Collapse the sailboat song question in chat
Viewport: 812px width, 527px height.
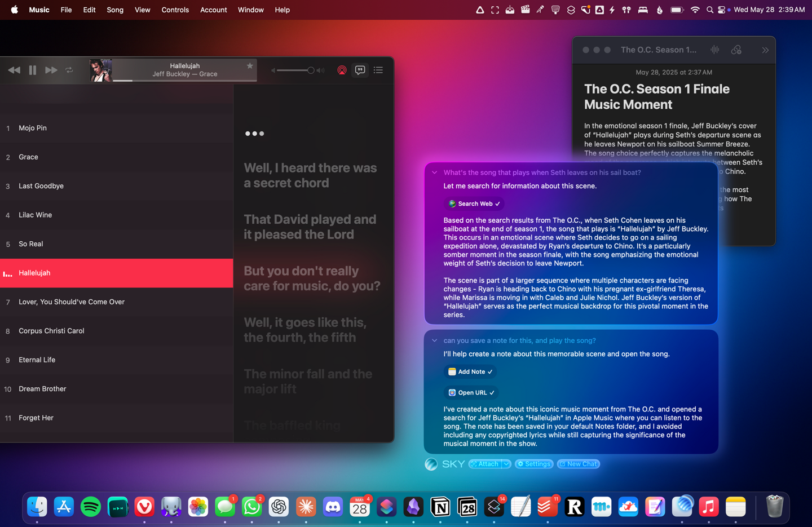434,172
